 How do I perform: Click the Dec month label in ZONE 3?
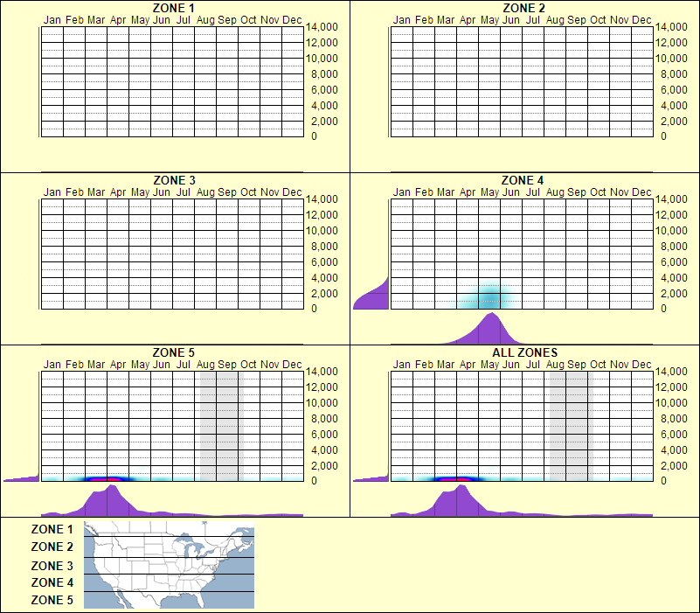[x=291, y=192]
